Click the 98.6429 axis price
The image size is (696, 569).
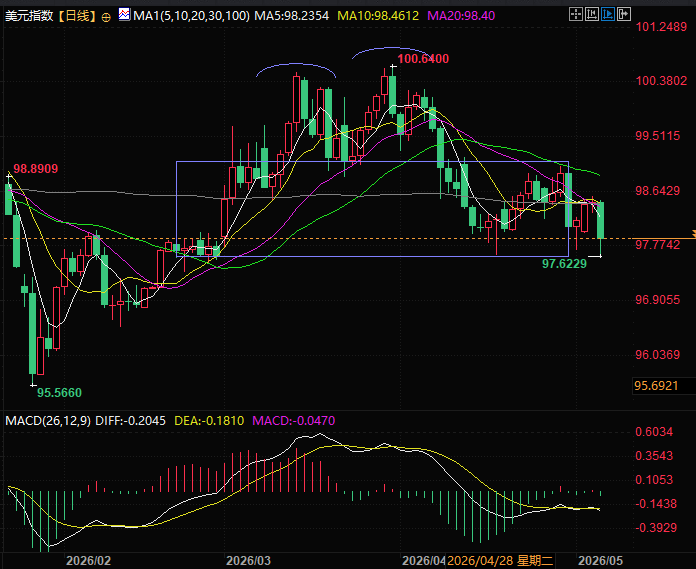(x=658, y=191)
